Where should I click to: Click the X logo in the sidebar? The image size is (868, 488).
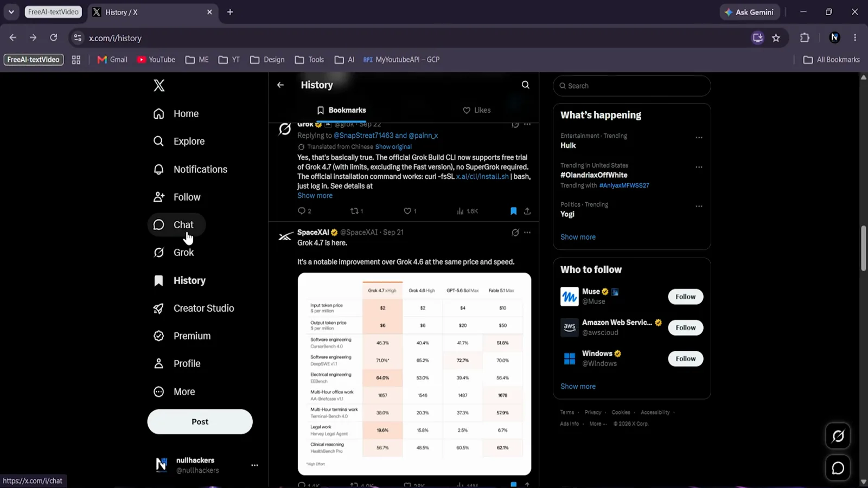[x=159, y=85]
